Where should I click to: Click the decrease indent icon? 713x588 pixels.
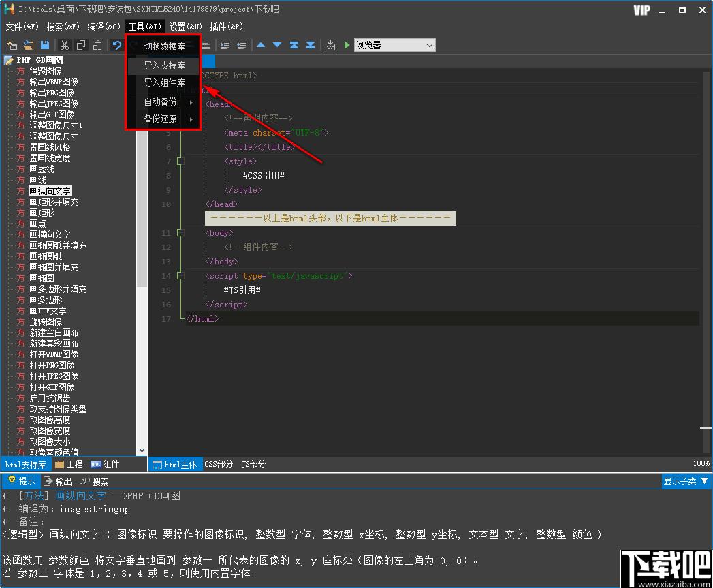pos(242,45)
